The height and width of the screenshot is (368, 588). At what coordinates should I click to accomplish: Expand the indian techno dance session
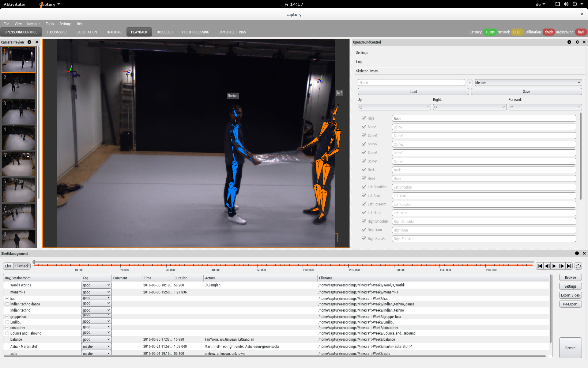click(x=7, y=304)
